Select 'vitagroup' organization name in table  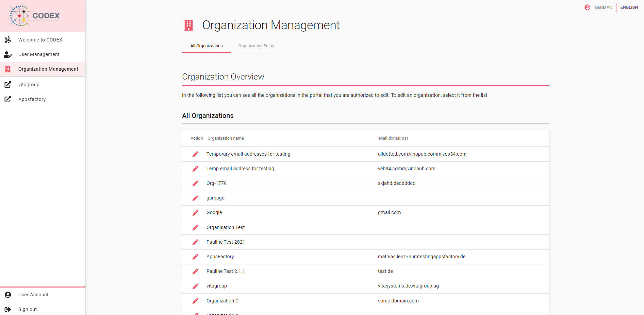click(216, 286)
